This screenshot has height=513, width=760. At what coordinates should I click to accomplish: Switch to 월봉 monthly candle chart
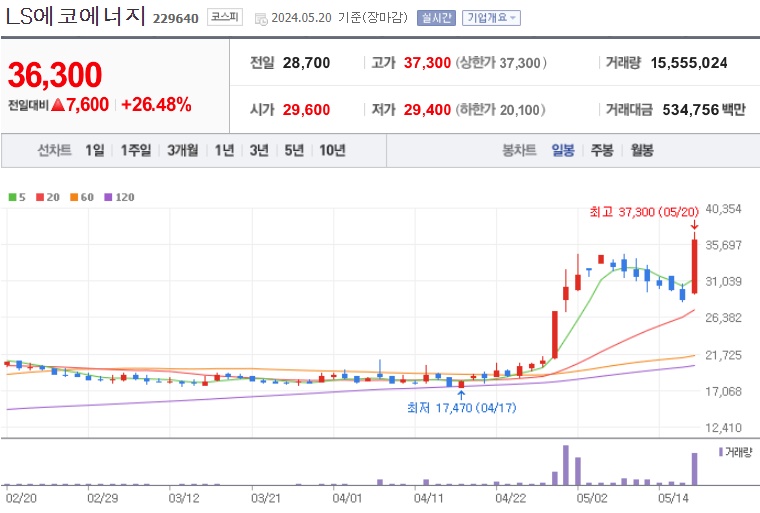click(x=642, y=150)
